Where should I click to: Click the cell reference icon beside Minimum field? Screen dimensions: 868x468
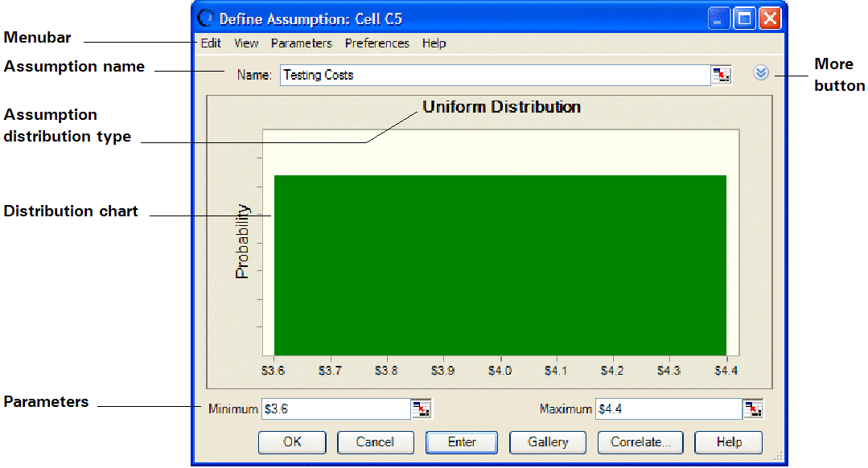point(422,408)
